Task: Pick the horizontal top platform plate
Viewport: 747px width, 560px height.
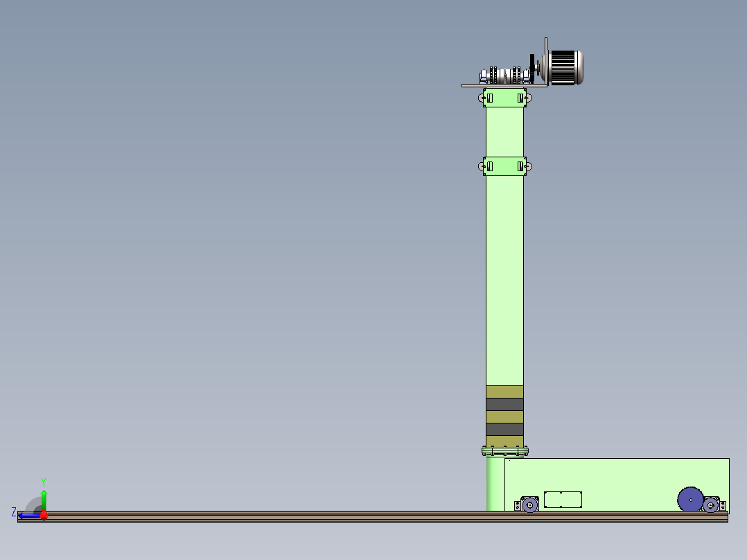Action: pos(504,86)
